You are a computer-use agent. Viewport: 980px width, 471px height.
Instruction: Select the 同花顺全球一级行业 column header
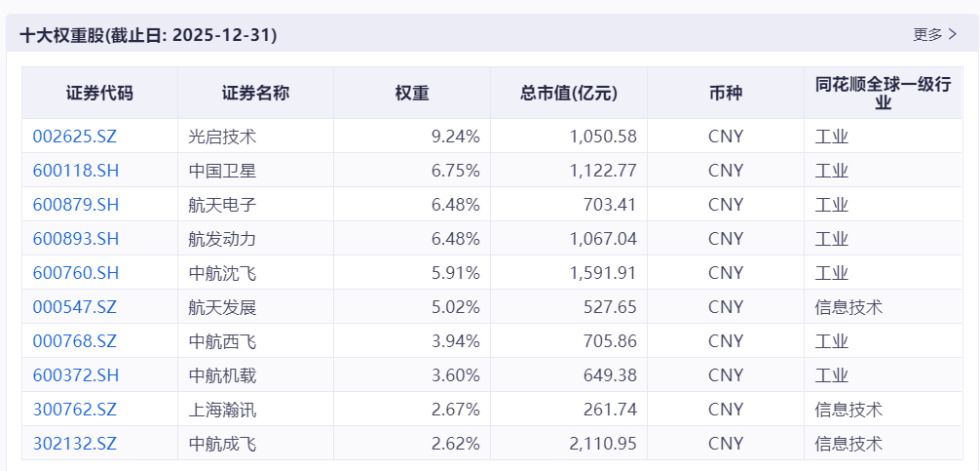coord(883,94)
